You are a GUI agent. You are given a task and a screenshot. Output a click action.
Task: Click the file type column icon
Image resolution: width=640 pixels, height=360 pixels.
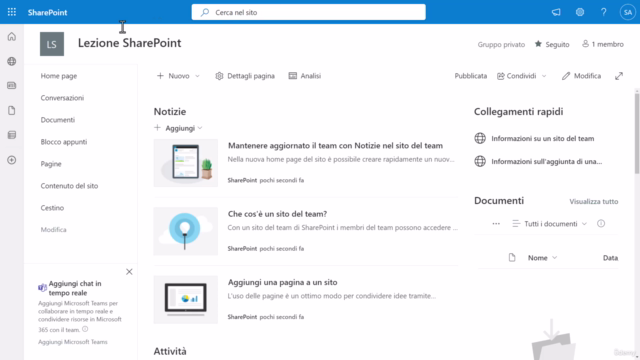pyautogui.click(x=512, y=258)
